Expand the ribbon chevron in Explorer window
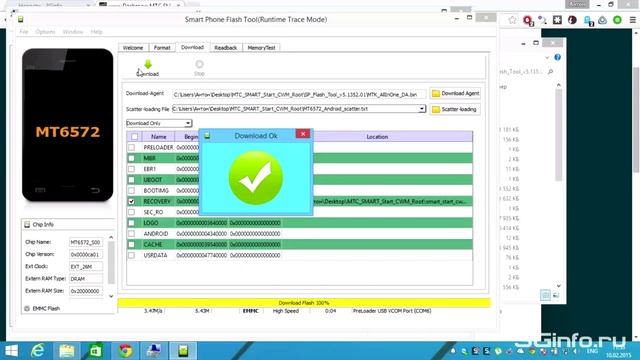The height and width of the screenshot is (360, 640). 547,58
